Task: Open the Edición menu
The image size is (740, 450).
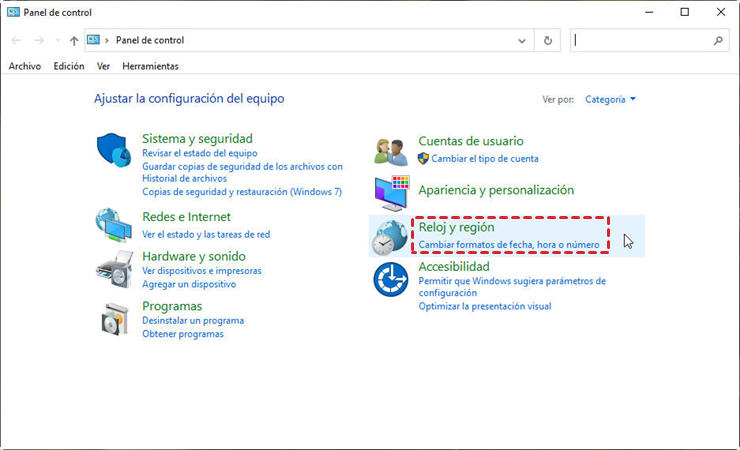Action: [x=69, y=67]
